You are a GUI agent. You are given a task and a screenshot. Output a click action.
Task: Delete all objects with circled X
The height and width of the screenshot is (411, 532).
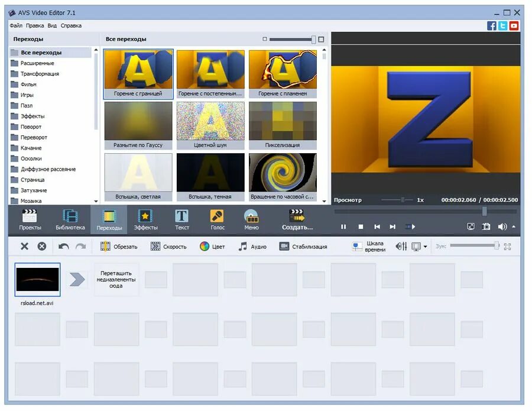(x=42, y=247)
